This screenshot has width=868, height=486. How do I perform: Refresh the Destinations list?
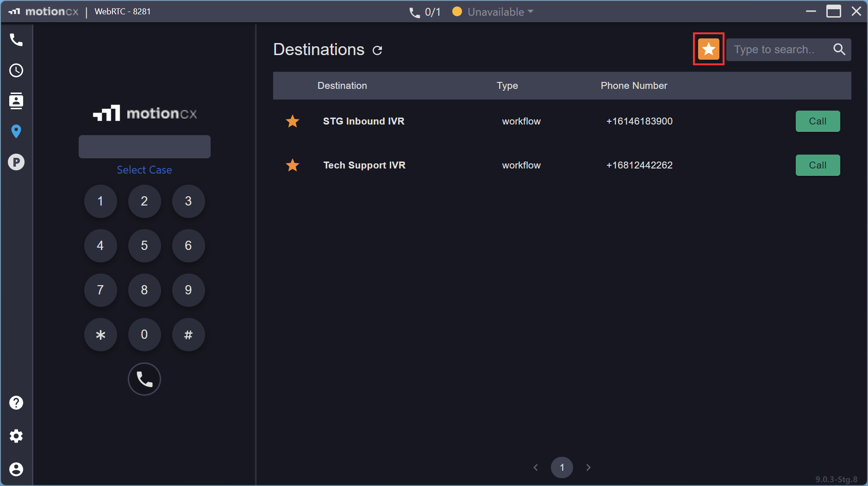coord(377,50)
